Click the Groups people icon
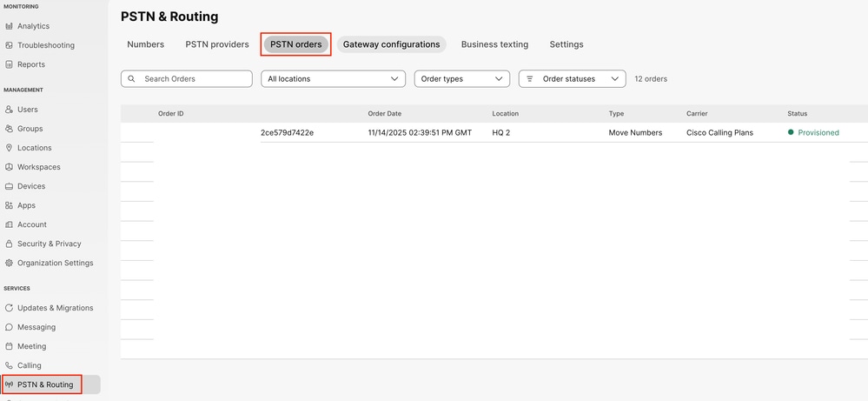The image size is (868, 401). point(9,129)
